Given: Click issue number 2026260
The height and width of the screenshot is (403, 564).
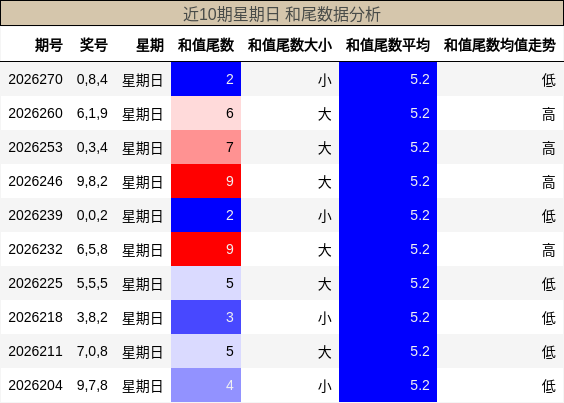Looking at the screenshot, I should click(x=35, y=113).
